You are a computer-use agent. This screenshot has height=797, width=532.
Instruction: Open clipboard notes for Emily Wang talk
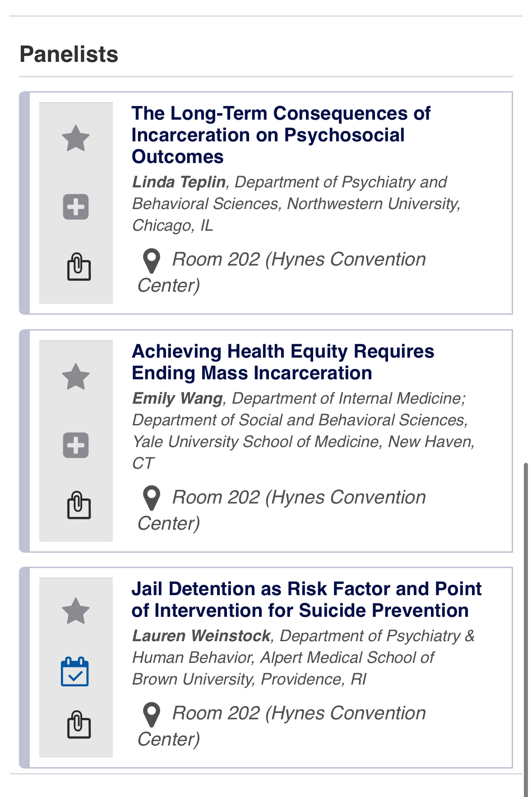(79, 505)
